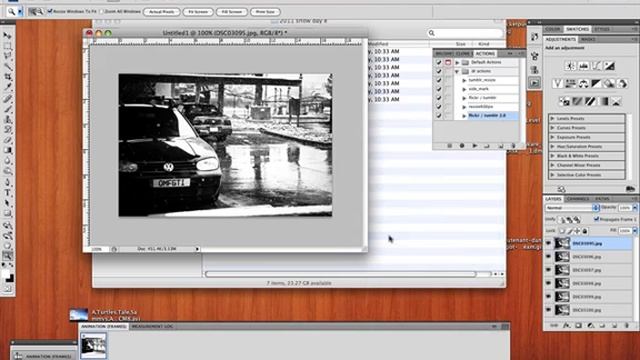
Task: Select the Zoom tool in toolbox
Action: coord(7,256)
